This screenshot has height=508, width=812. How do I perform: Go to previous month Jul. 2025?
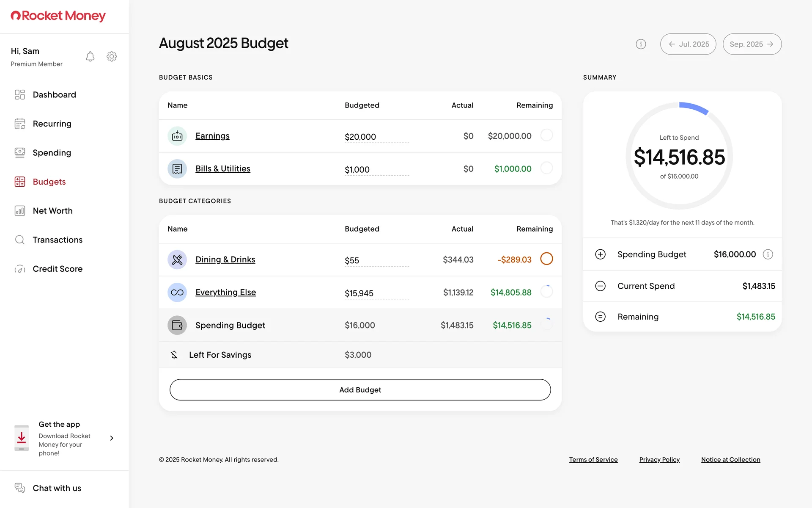pos(688,44)
